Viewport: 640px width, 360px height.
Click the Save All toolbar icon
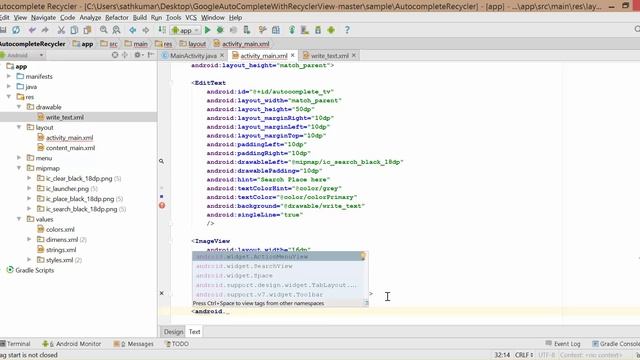tap(3, 30)
